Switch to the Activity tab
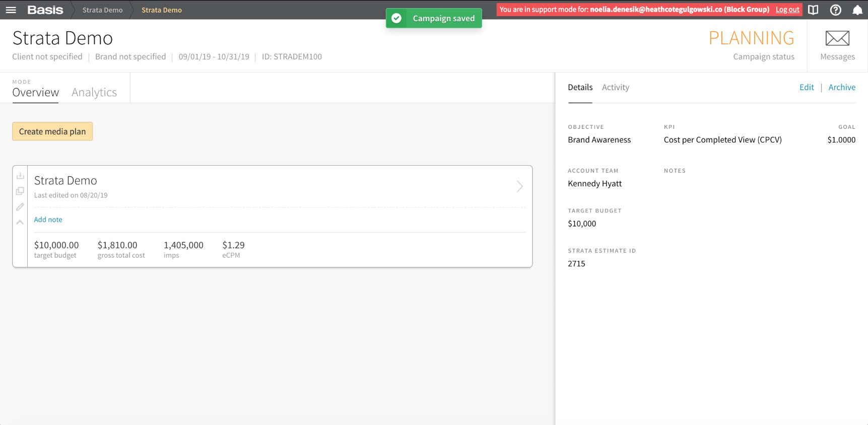 (616, 87)
